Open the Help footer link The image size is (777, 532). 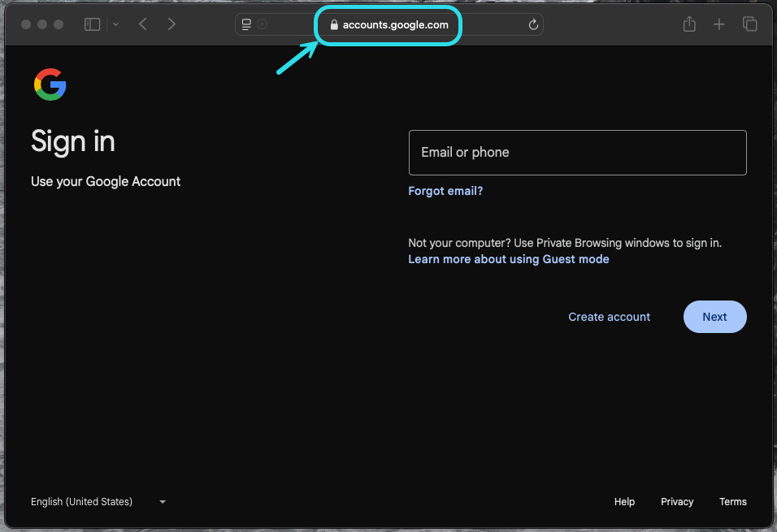624,502
